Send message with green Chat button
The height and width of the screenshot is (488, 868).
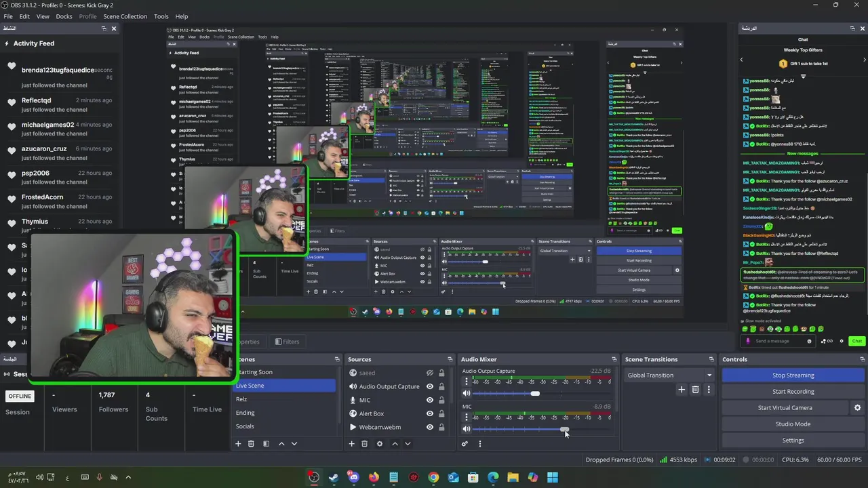857,341
